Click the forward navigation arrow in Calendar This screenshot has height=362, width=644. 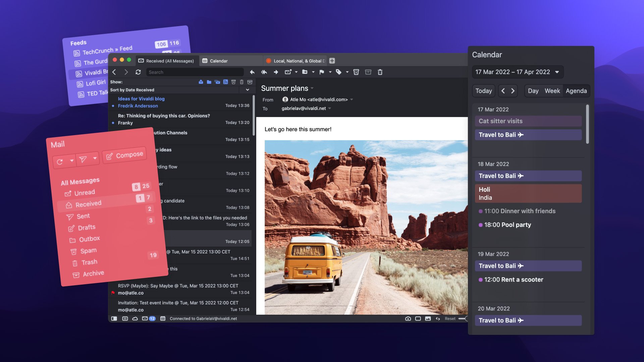(x=512, y=91)
